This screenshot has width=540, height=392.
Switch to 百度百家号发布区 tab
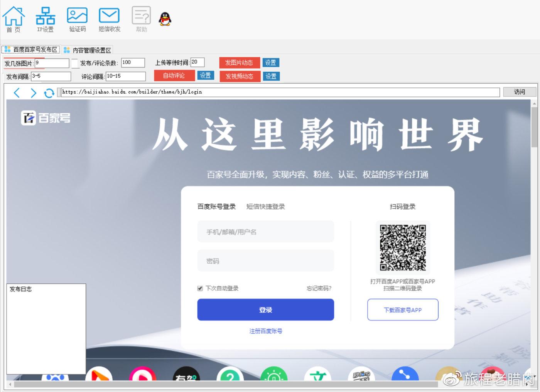pyautogui.click(x=31, y=49)
